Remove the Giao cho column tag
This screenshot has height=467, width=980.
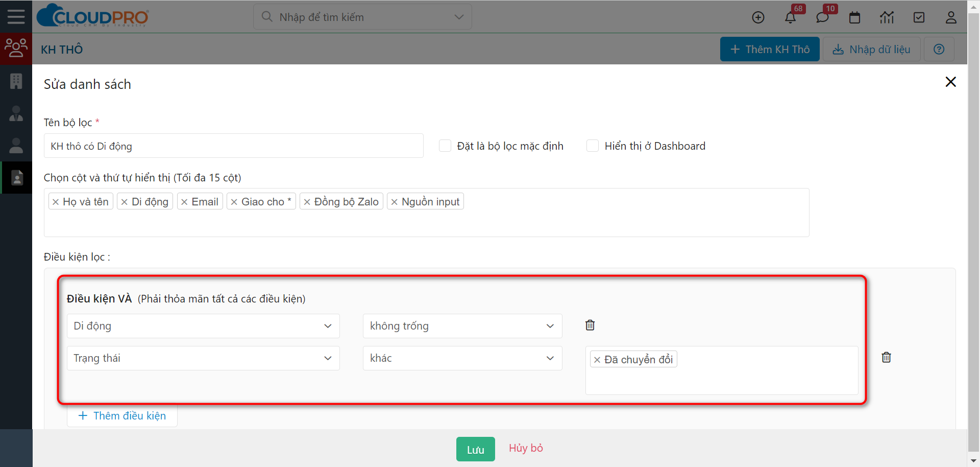(x=234, y=202)
